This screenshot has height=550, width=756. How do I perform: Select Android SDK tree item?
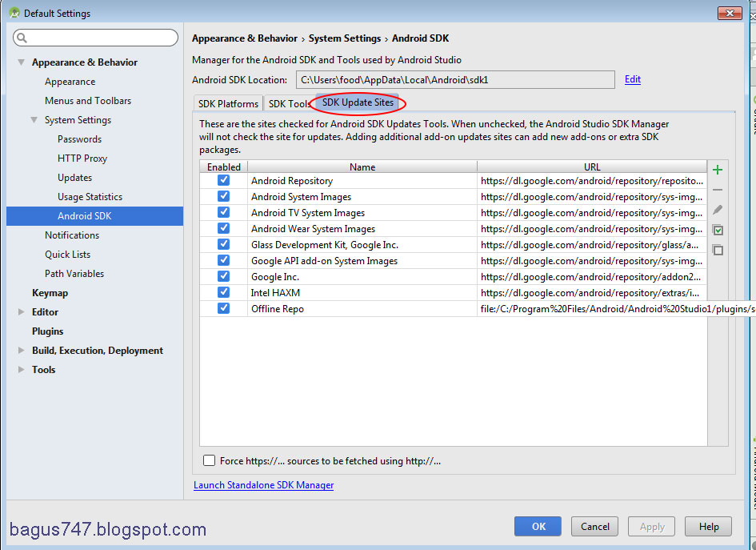pyautogui.click(x=95, y=216)
